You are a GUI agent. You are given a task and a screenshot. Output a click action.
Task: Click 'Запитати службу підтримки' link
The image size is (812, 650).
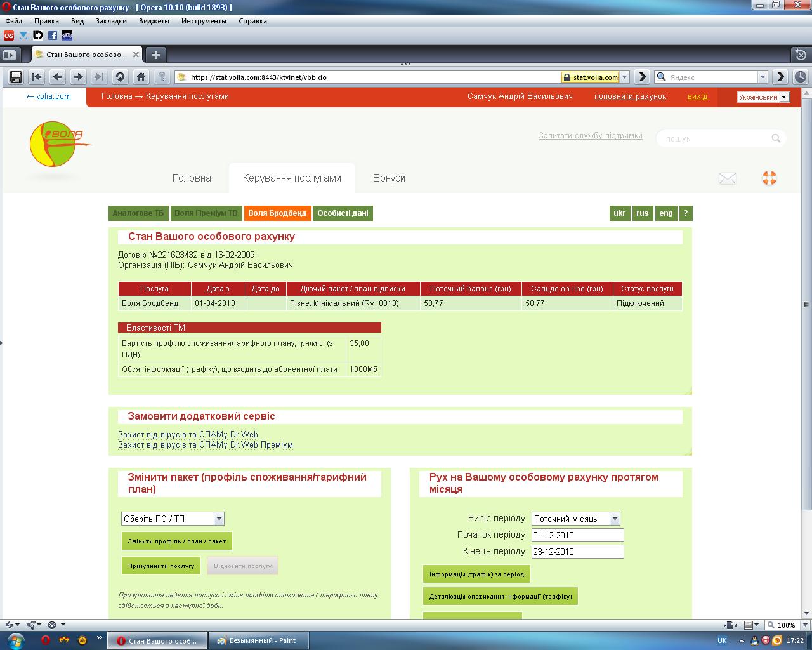591,136
